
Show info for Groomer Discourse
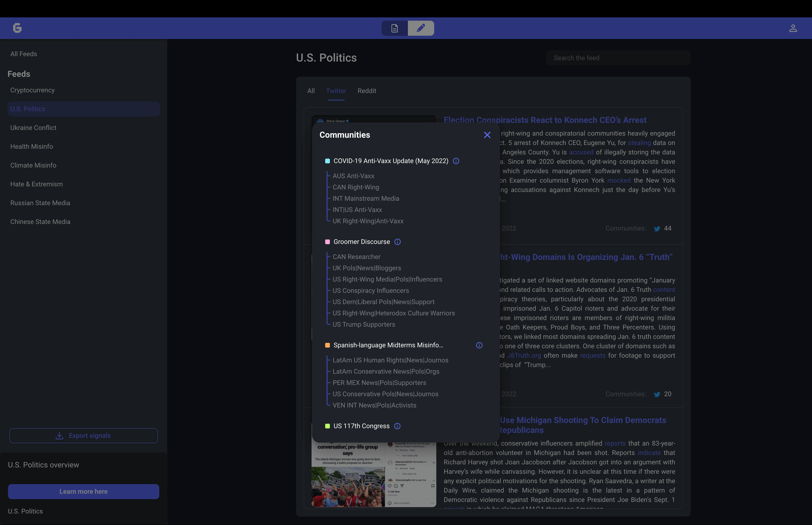pyautogui.click(x=397, y=242)
